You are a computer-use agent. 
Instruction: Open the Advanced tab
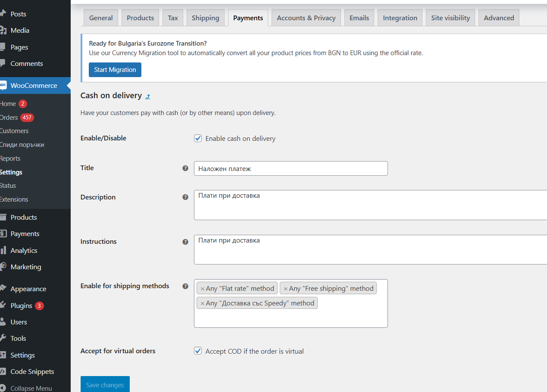pyautogui.click(x=499, y=18)
